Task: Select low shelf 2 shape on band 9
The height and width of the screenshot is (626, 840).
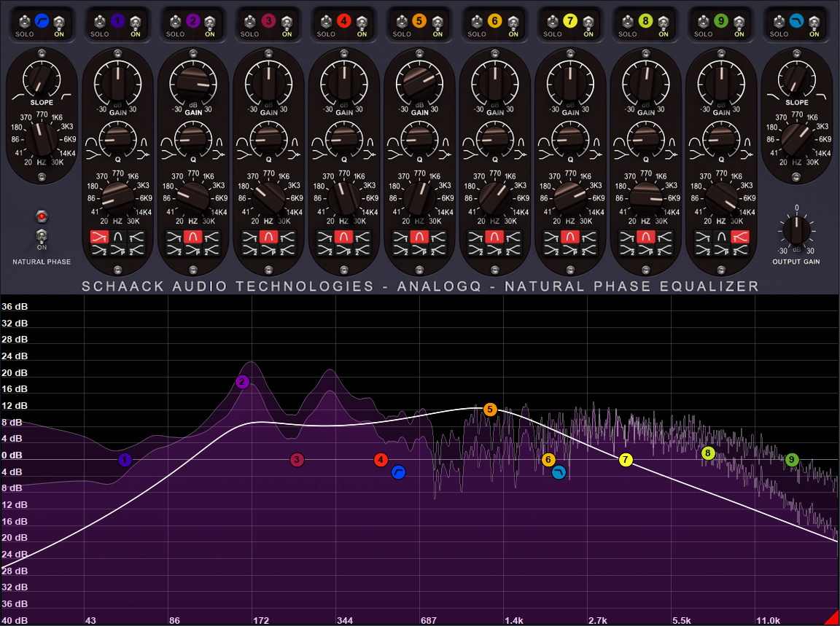Action: (703, 250)
